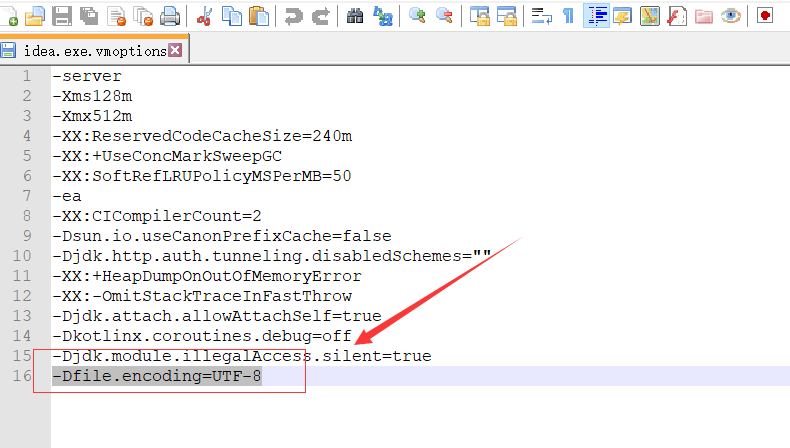
Task: Close all documents via toolbar
Action: (x=143, y=16)
